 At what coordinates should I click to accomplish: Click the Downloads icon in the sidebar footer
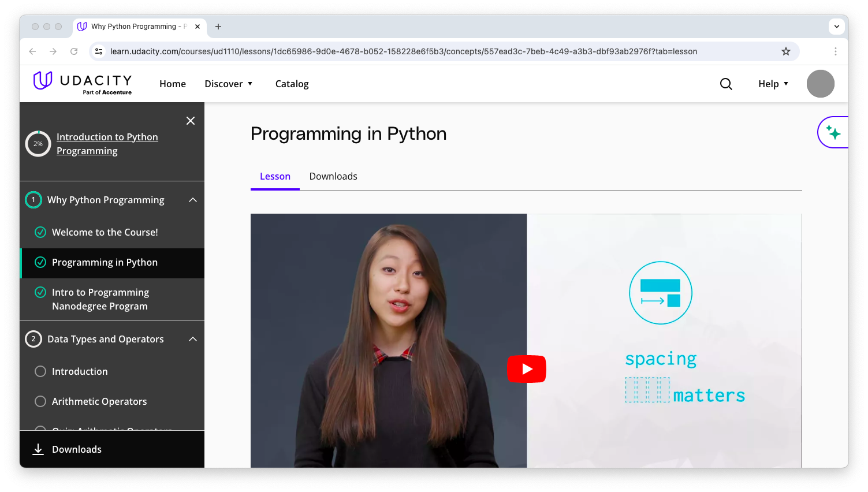[x=38, y=449]
